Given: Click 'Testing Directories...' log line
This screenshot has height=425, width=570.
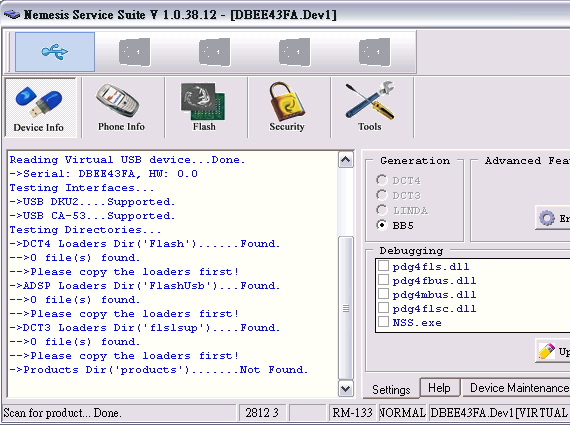Looking at the screenshot, I should point(85,230).
